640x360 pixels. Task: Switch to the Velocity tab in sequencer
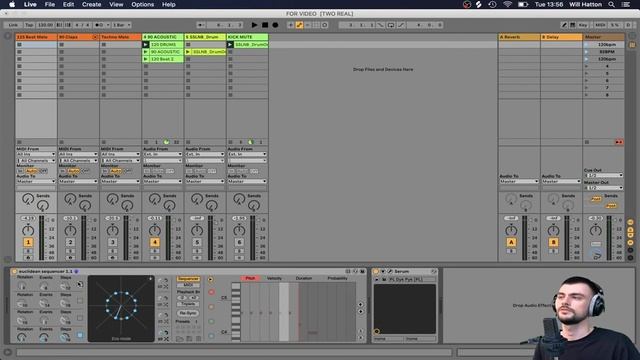click(274, 278)
